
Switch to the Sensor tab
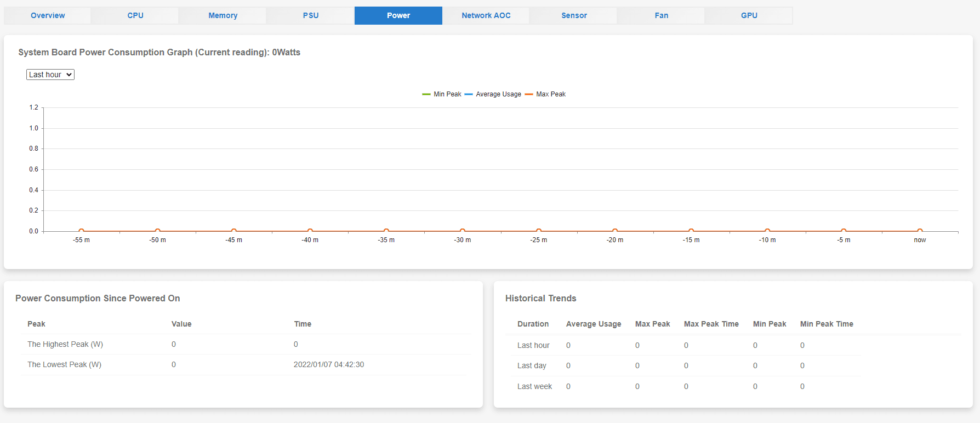574,15
